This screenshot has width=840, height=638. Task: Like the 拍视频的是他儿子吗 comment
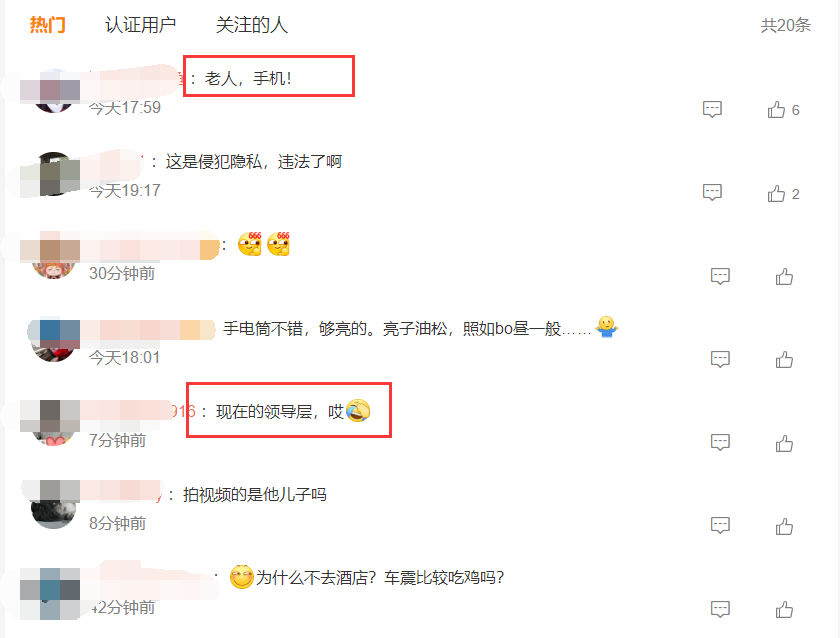pyautogui.click(x=784, y=527)
